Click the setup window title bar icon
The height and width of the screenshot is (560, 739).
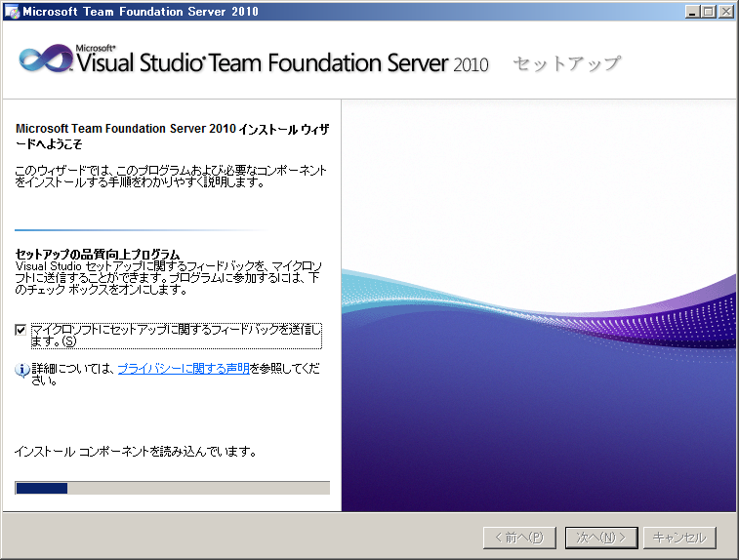click(x=12, y=12)
